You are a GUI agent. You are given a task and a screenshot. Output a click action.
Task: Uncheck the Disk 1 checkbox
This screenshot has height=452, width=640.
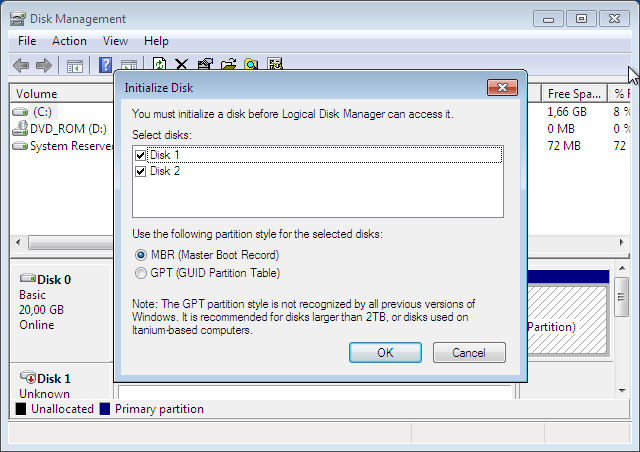[x=140, y=155]
